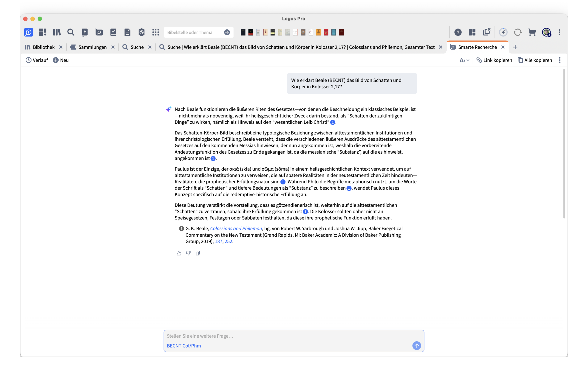
Task: Click the shopping cart icon
Action: [532, 32]
